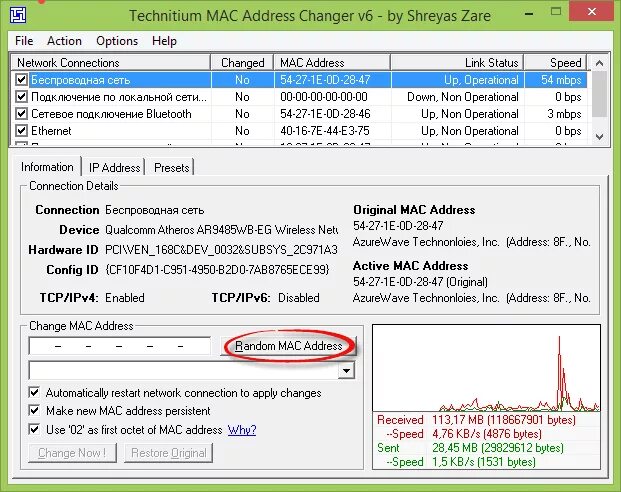Click the Restore Original button
The height and width of the screenshot is (492, 621).
tap(169, 453)
